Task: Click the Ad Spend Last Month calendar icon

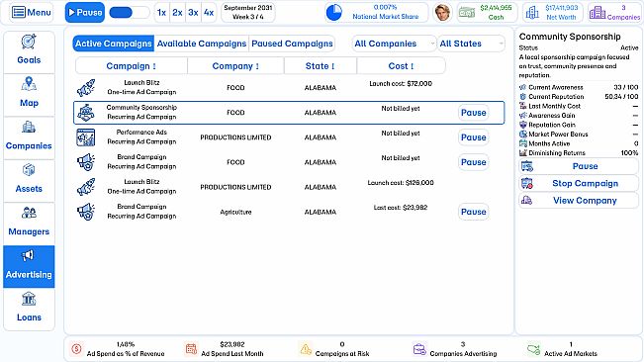Action: (x=191, y=349)
